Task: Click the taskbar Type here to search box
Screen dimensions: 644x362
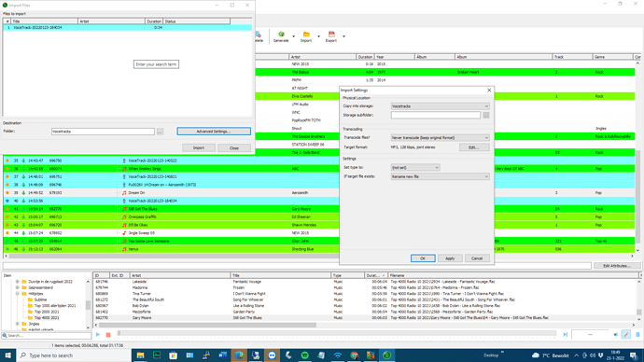Action: [x=74, y=355]
